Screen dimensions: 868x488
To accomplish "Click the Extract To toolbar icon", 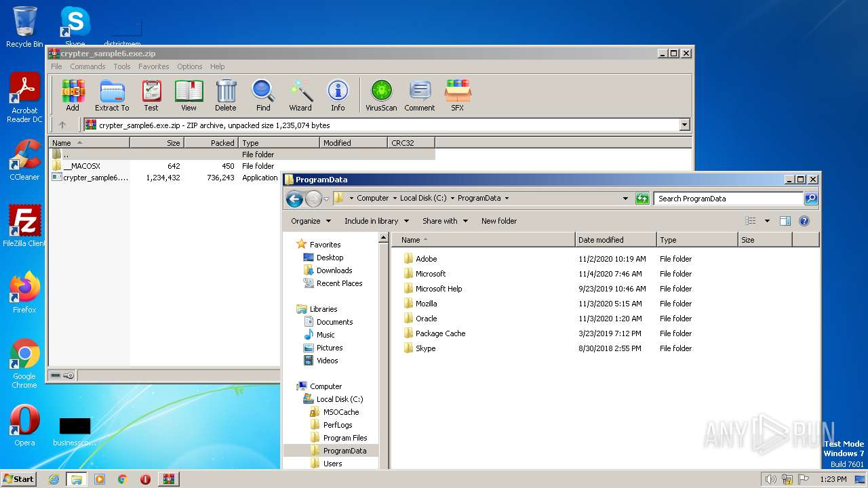I will (112, 96).
